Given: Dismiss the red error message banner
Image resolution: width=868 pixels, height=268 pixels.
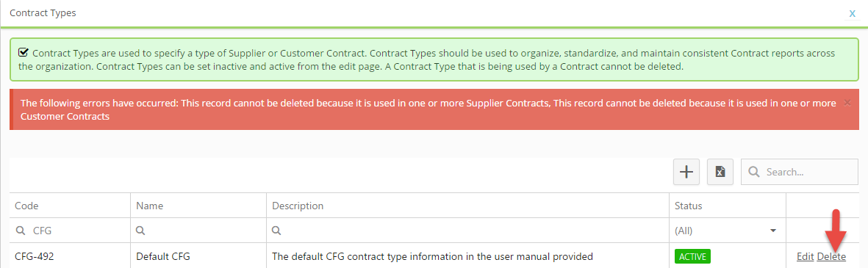Looking at the screenshot, I should [847, 103].
